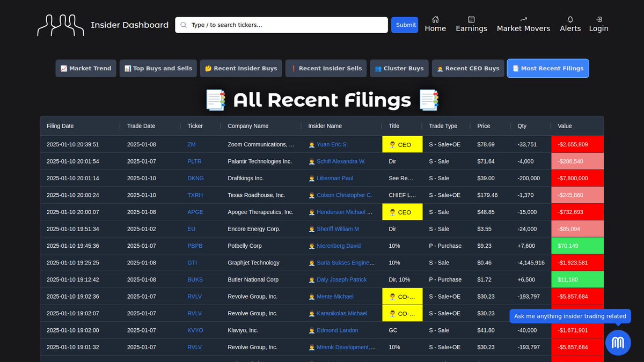The image size is (644, 362).
Task: Sort by Qty column header
Action: coord(522,126)
